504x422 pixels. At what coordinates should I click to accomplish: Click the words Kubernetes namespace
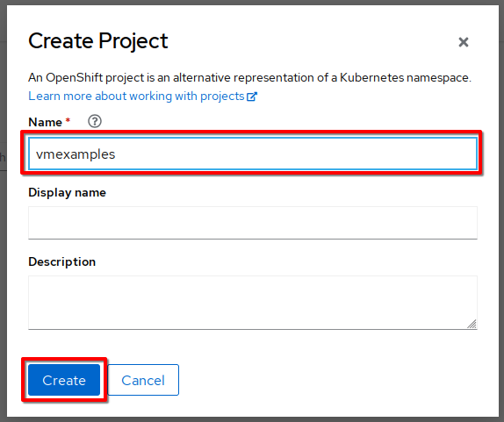[405, 78]
